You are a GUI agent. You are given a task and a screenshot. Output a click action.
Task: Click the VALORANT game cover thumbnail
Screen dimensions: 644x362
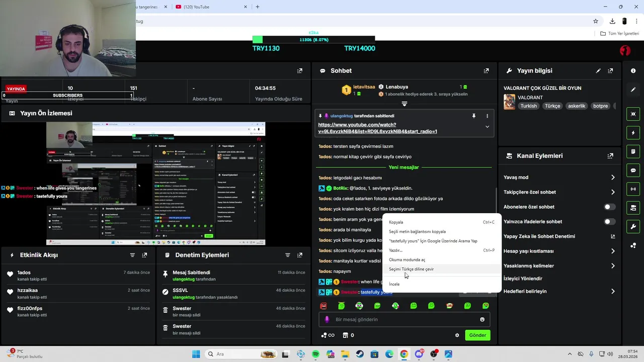[509, 102]
